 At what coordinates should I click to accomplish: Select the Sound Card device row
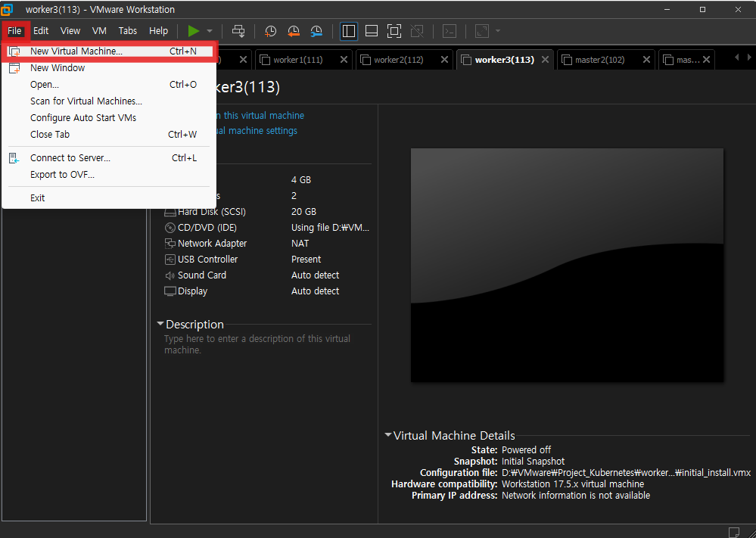(x=268, y=275)
